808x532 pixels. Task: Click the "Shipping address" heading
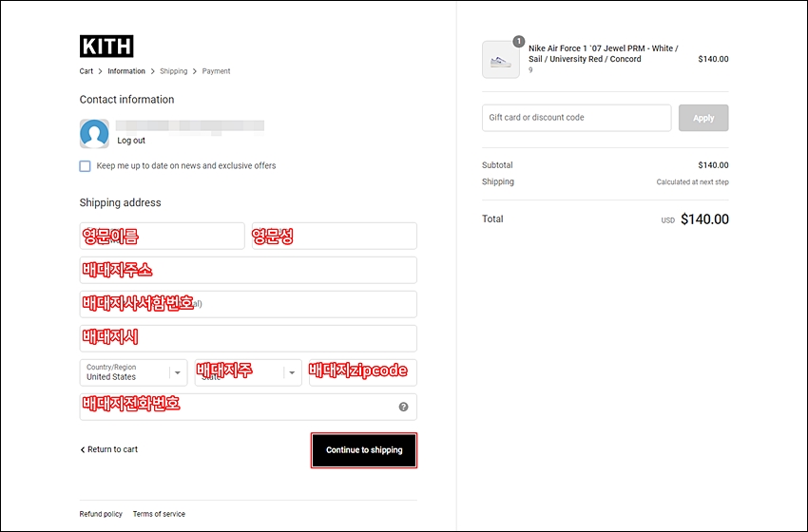[x=120, y=202]
